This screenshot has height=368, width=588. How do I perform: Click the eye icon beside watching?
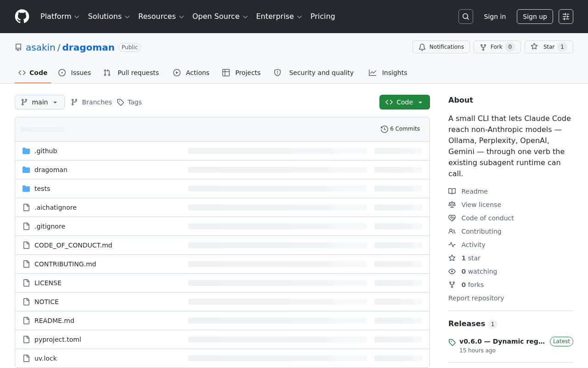452,271
